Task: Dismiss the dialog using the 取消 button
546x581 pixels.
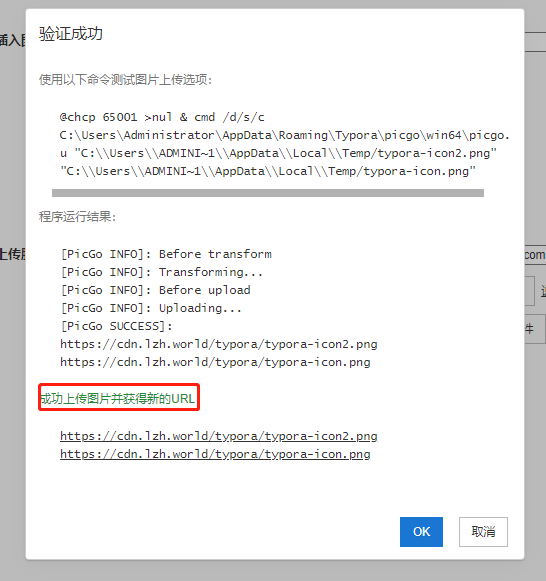Action: click(x=483, y=532)
